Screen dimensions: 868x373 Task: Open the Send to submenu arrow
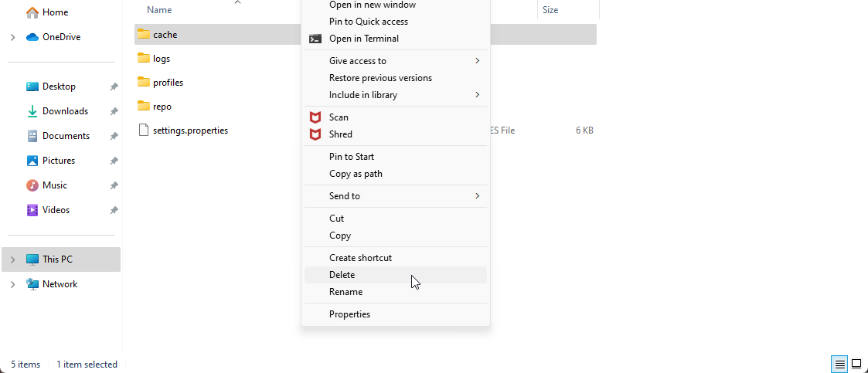(x=477, y=196)
